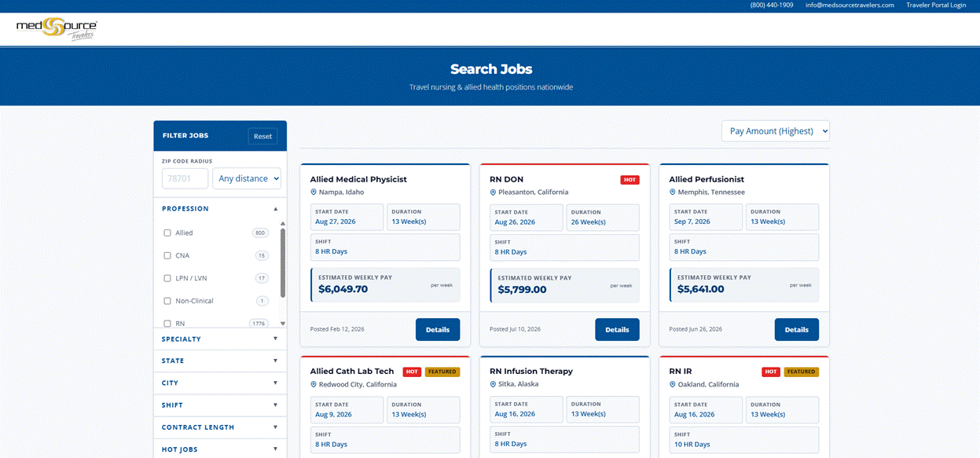Screen dimensions: 980x458
Task: Click location pin icon beside Sitka, Alaska
Action: tap(493, 385)
